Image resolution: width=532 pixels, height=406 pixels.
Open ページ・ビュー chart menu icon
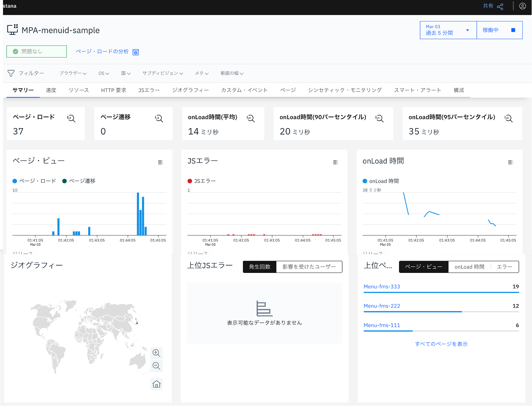tap(160, 162)
